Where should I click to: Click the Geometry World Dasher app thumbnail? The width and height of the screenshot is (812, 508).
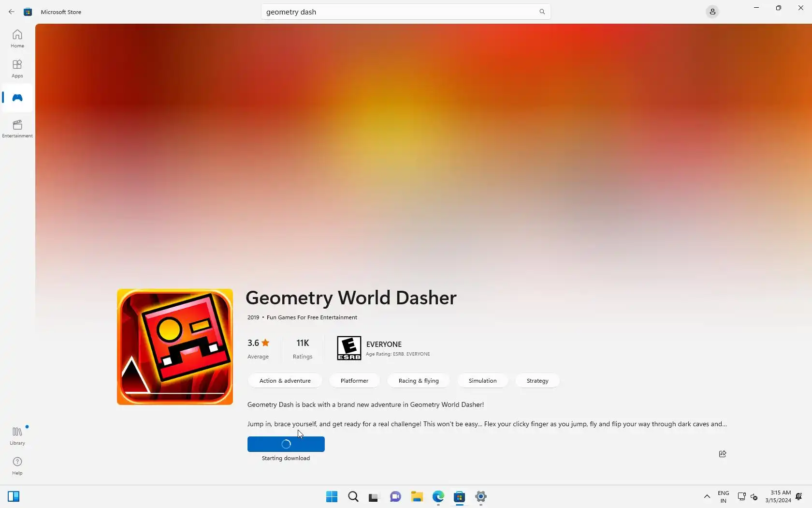175,347
